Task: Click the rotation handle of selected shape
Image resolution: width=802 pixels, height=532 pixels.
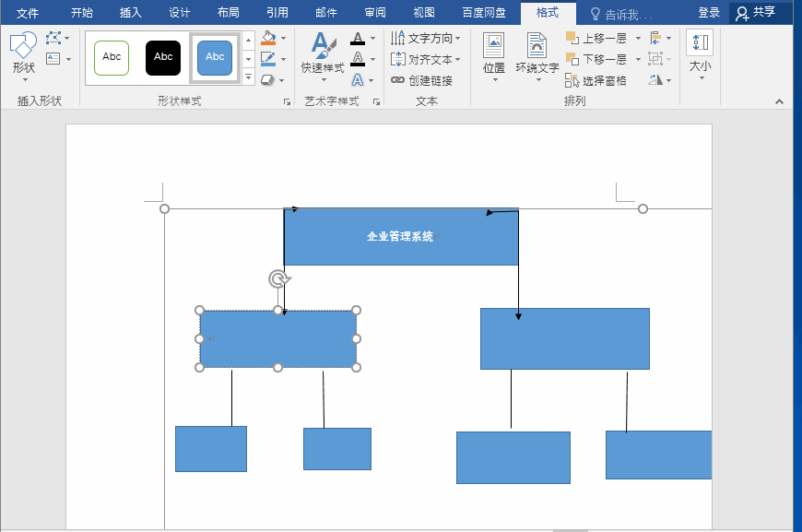Action: (278, 279)
